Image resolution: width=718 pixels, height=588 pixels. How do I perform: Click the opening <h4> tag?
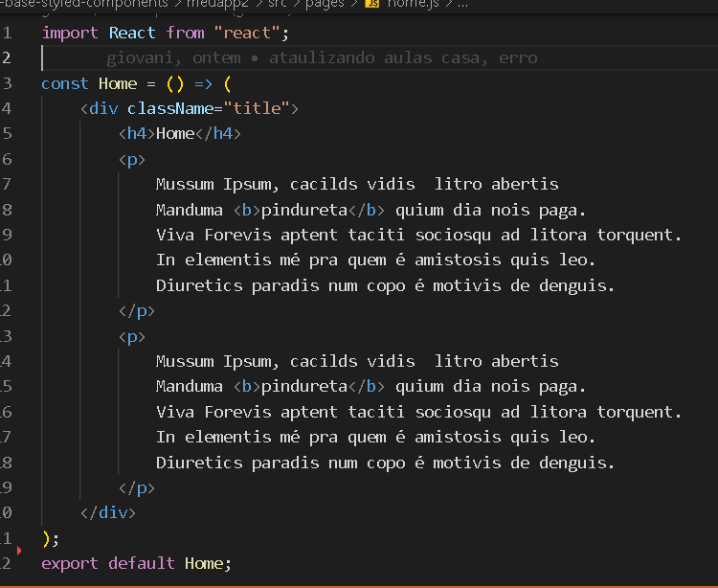(x=137, y=134)
